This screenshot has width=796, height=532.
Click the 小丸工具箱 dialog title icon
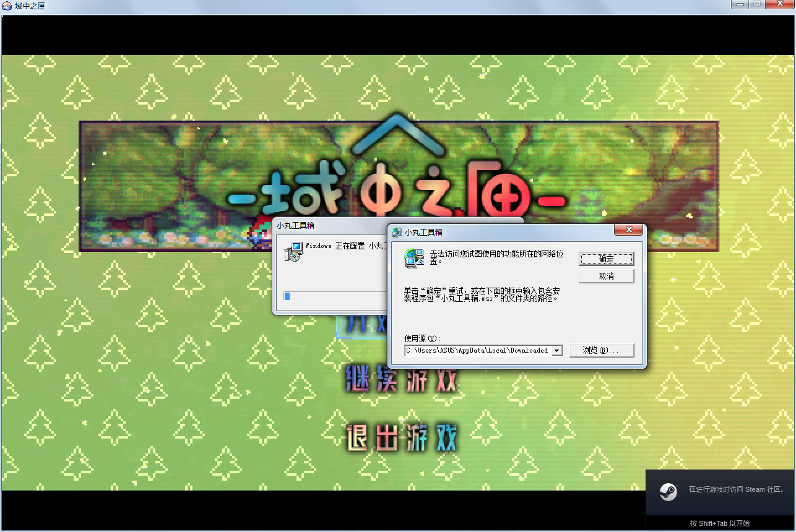(397, 232)
